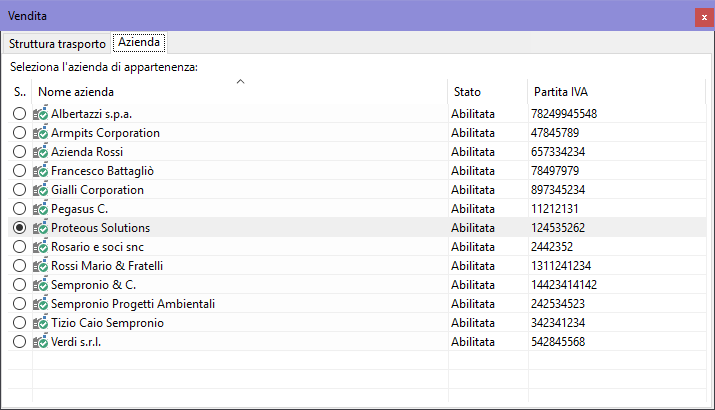The image size is (715, 410).
Task: Click the icon next to Rossi Mario & Fratelli
Action: (41, 266)
